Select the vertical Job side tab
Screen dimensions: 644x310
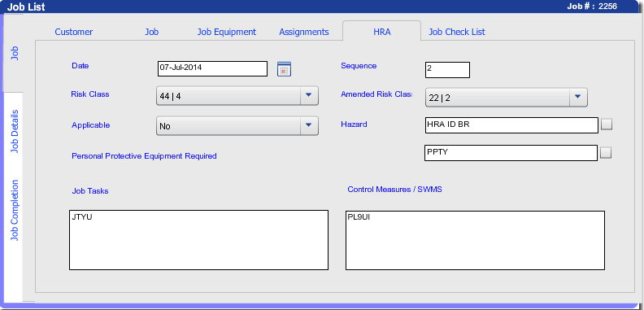(x=14, y=53)
